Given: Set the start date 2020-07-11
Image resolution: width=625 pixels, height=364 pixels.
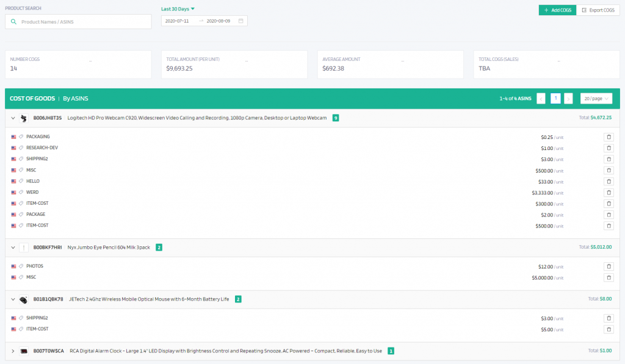Looking at the screenshot, I should click(177, 21).
